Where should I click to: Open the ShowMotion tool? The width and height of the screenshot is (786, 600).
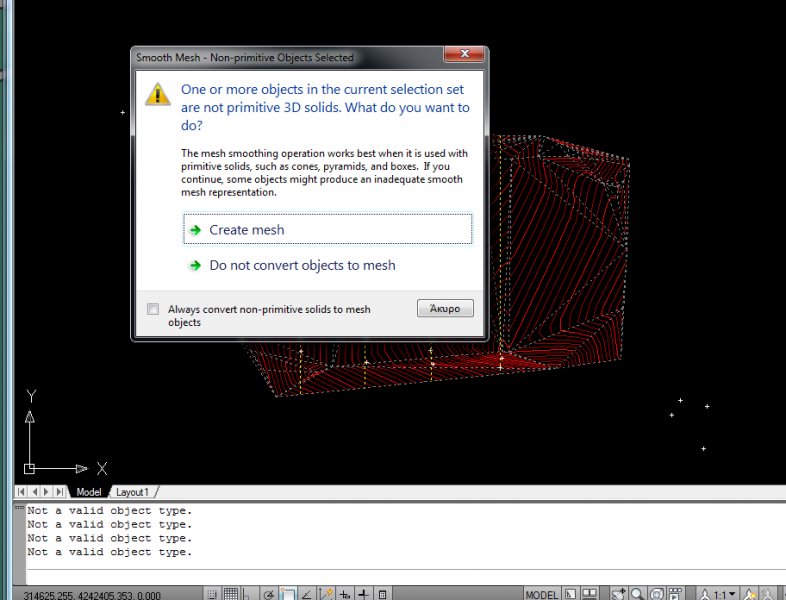click(x=676, y=594)
